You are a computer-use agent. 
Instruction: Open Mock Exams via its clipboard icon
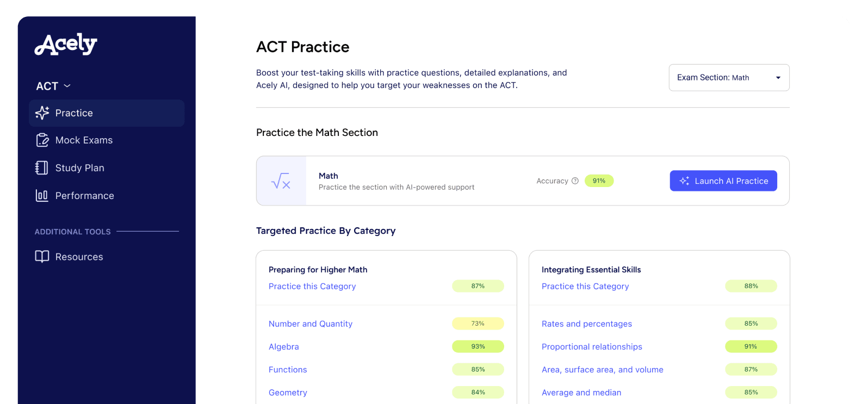(42, 140)
